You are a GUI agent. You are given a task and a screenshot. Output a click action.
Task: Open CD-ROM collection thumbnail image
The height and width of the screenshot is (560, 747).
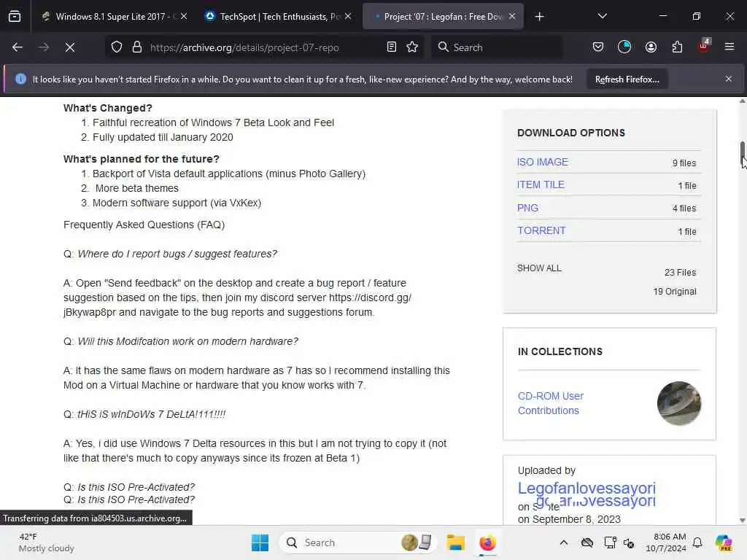(x=678, y=403)
